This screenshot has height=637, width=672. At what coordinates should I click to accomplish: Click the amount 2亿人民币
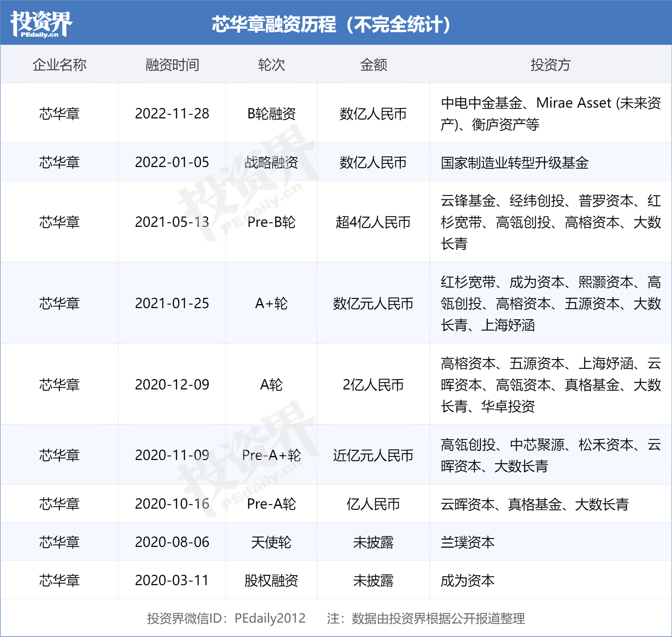[373, 385]
